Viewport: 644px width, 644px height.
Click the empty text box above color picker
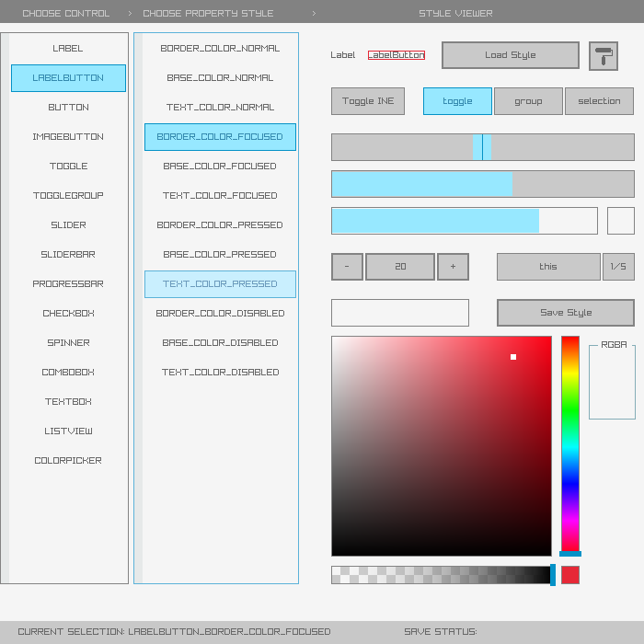click(400, 313)
